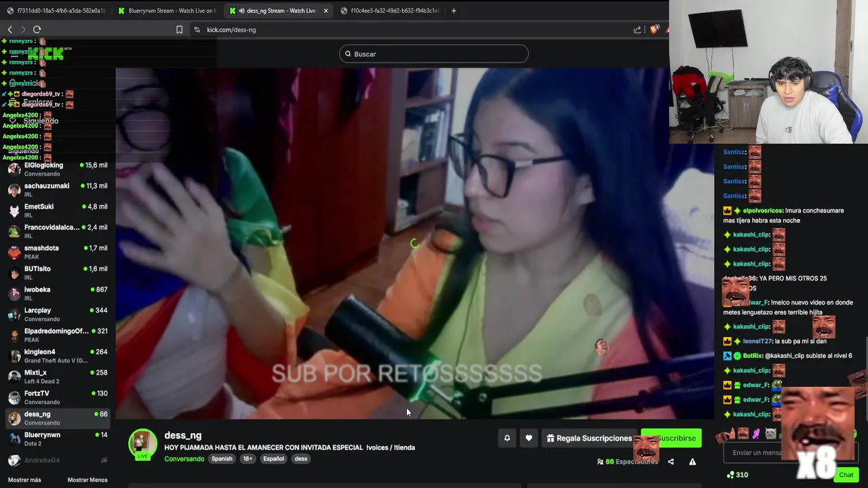
Task: Select the dess_ng Stream tab
Action: (278, 11)
